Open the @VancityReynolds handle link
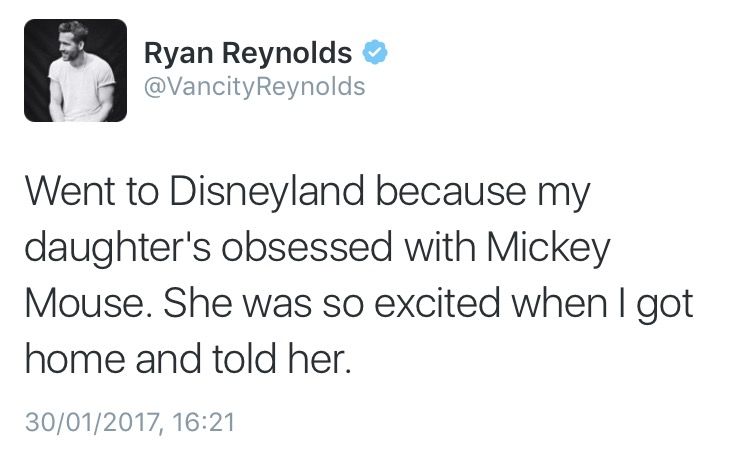Screen dimensions: 750x458 pyautogui.click(x=255, y=87)
